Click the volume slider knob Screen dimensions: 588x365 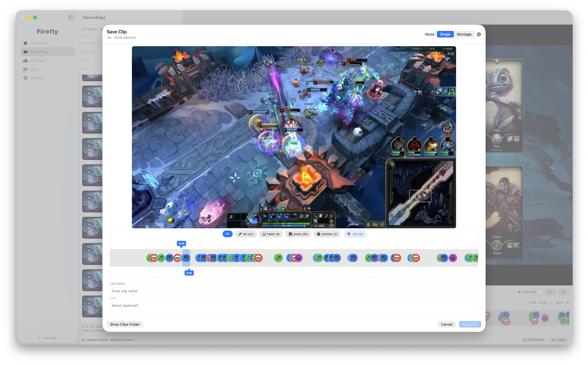pyautogui.click(x=539, y=292)
